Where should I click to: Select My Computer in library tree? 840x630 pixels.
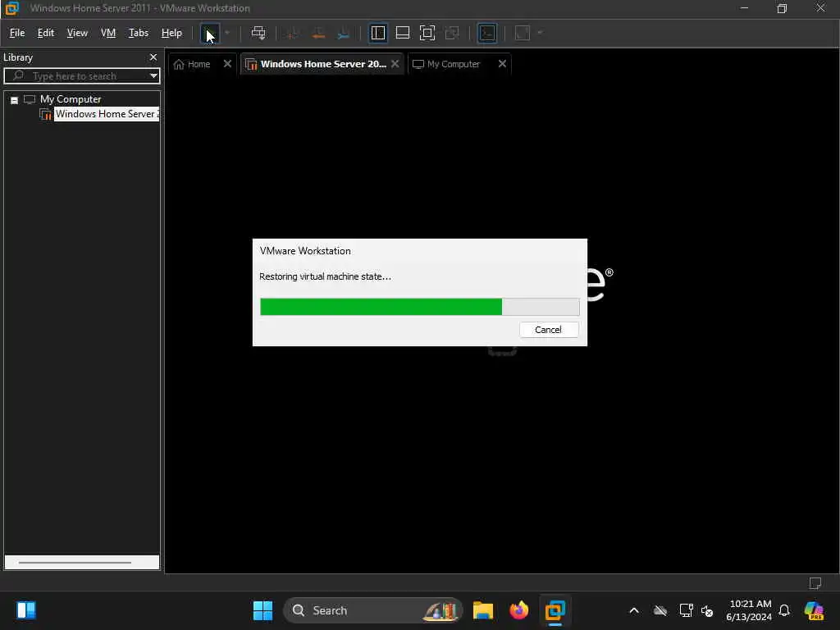(x=71, y=99)
